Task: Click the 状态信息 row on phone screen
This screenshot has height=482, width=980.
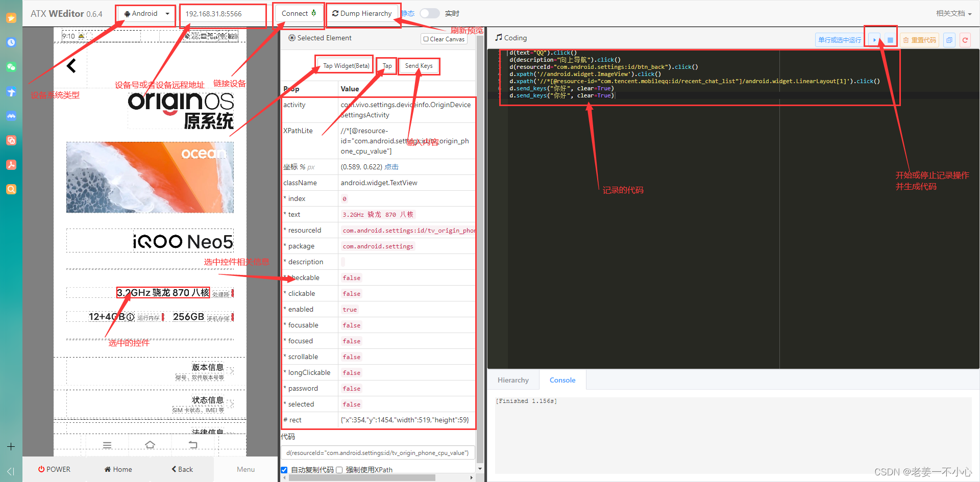Action: coord(150,404)
